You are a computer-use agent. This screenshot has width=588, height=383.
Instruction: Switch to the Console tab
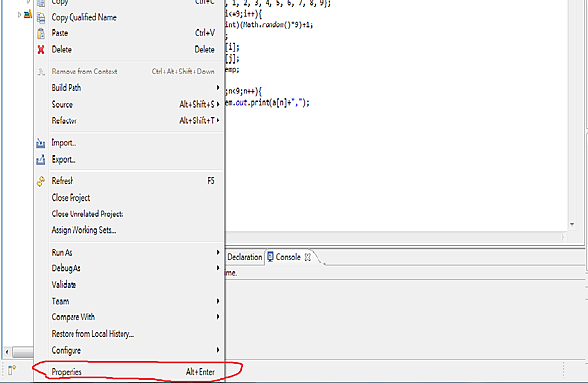pos(288,257)
